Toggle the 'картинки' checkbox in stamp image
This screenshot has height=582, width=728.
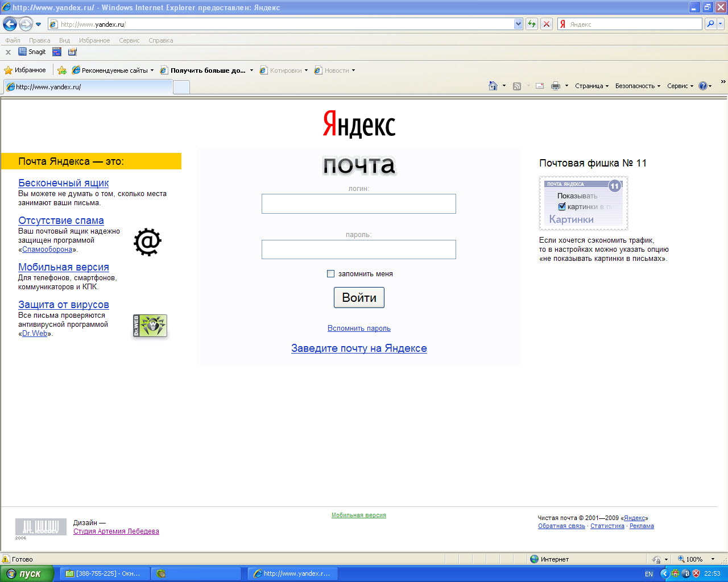pos(562,206)
